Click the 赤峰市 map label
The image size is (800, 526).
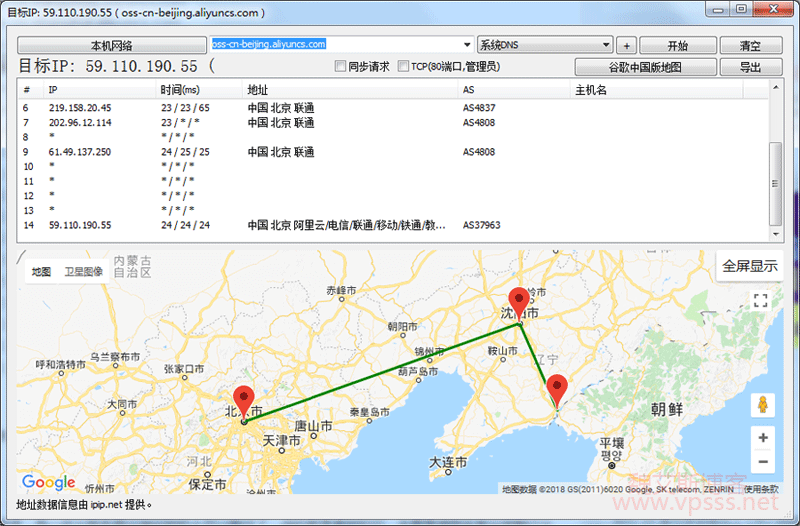tap(341, 290)
